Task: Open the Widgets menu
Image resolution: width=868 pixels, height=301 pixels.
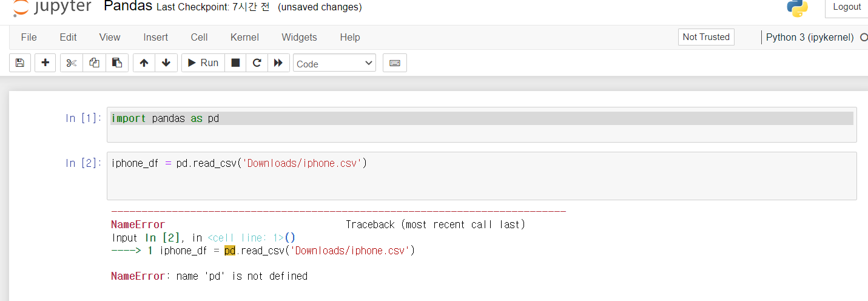Action: [x=299, y=37]
